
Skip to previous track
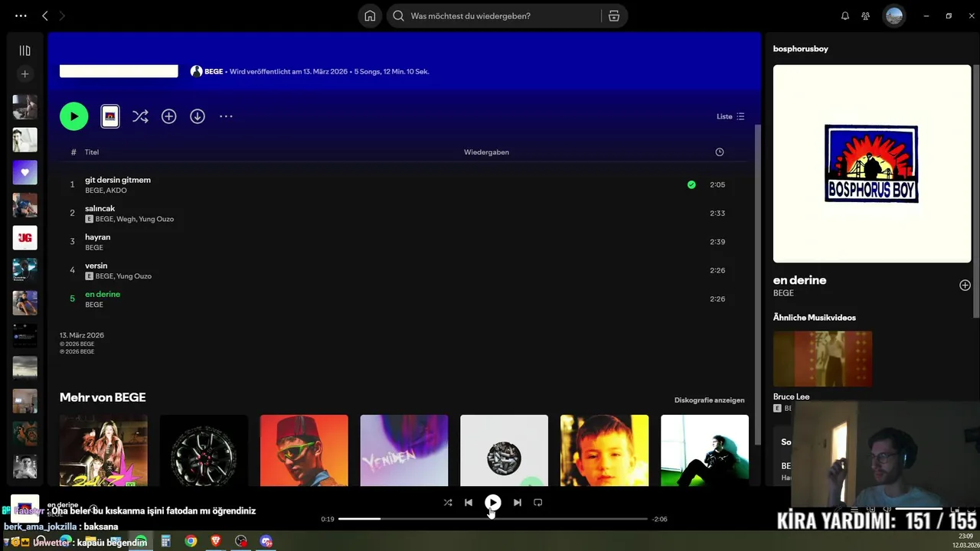click(469, 503)
